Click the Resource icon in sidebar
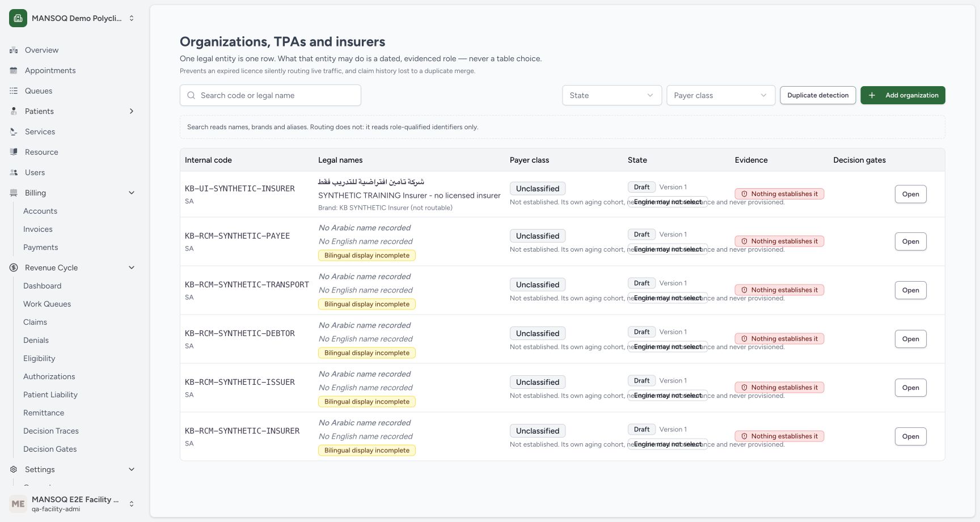Image resolution: width=980 pixels, height=522 pixels. (14, 152)
